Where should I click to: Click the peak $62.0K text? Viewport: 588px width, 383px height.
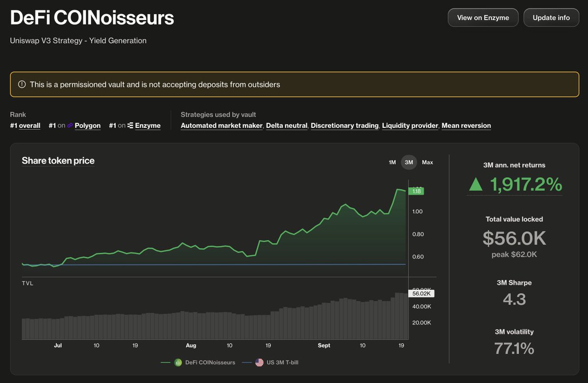click(514, 255)
